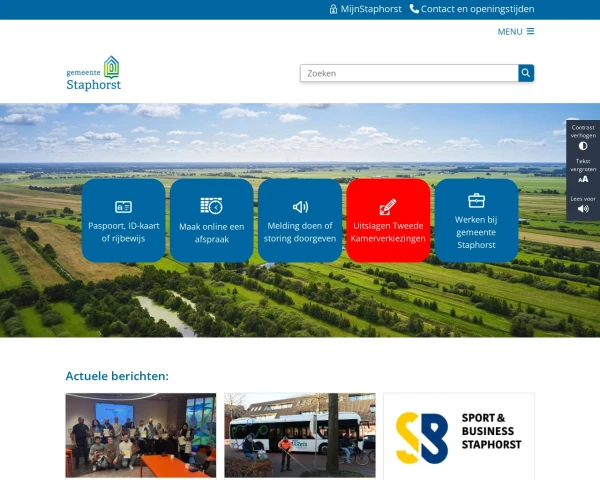This screenshot has height=480, width=600.
Task: Click Tekst vergroten AA icon
Action: 583,179
